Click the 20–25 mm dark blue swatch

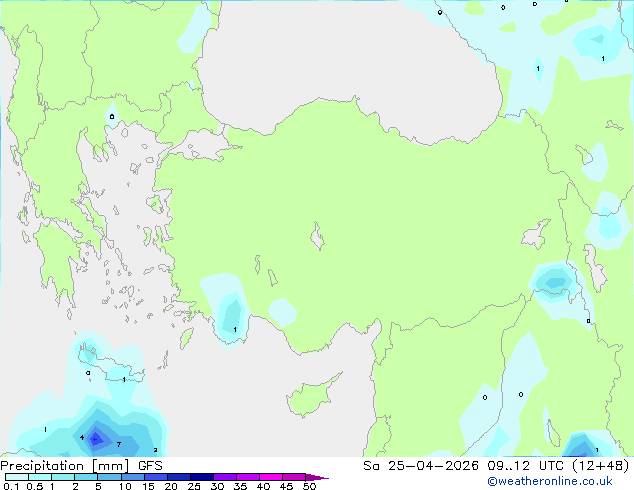[179, 477]
